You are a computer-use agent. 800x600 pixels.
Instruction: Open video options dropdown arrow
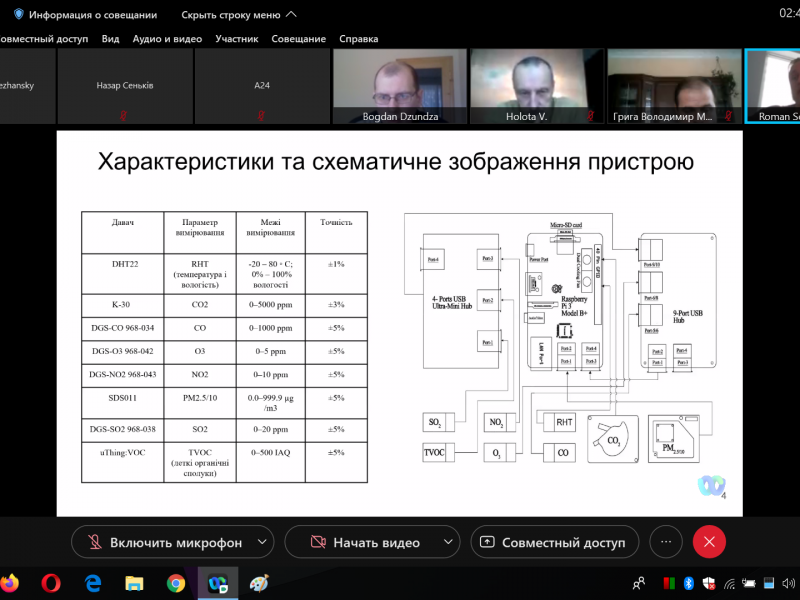[446, 542]
